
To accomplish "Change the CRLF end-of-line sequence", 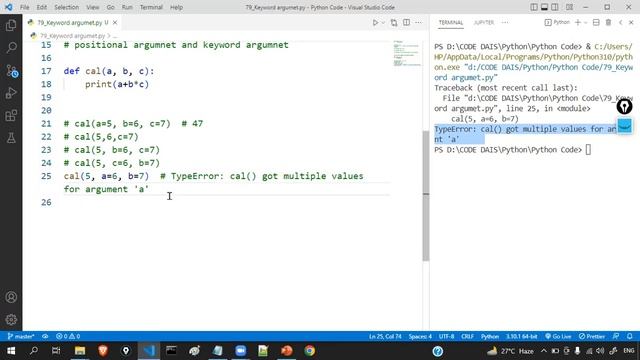I will point(467,336).
